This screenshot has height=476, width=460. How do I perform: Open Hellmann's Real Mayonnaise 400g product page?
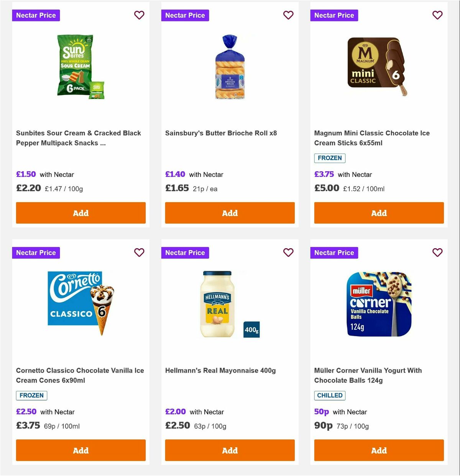(x=220, y=370)
